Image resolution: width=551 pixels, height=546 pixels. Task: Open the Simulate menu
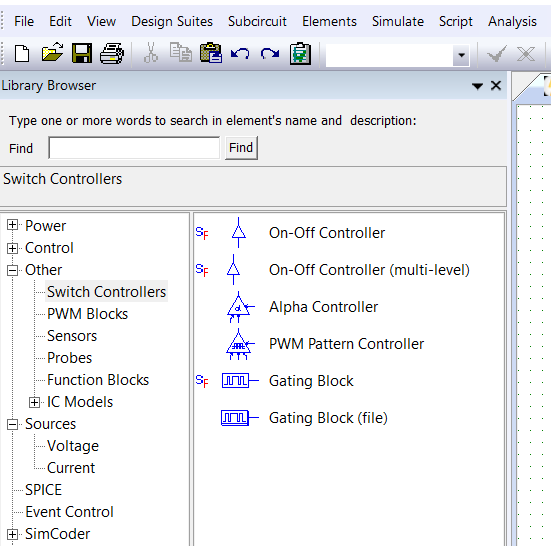[398, 21]
